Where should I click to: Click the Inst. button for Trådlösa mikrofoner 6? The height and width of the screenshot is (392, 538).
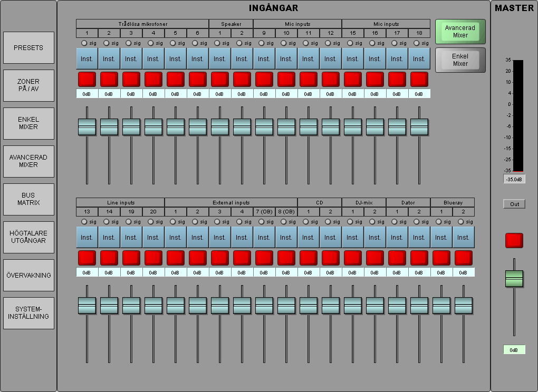tap(198, 59)
